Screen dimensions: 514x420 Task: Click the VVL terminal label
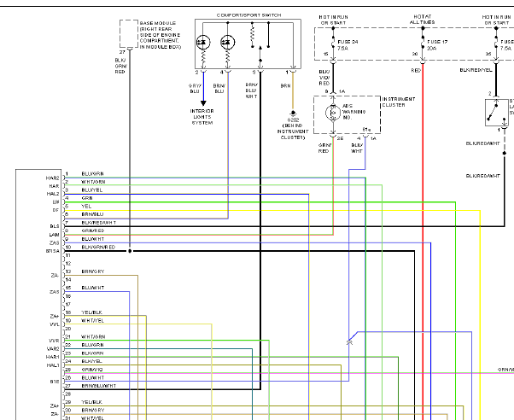55,324
